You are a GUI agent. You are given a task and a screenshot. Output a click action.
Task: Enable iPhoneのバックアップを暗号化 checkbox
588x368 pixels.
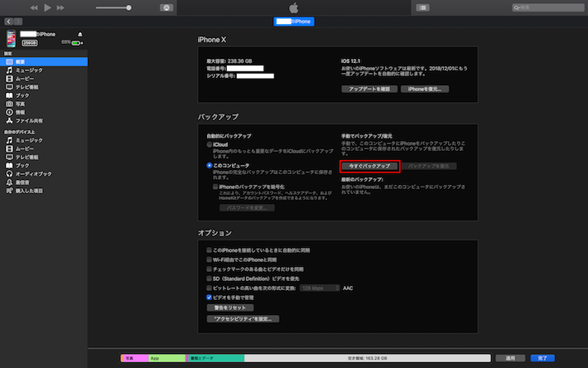click(x=215, y=186)
